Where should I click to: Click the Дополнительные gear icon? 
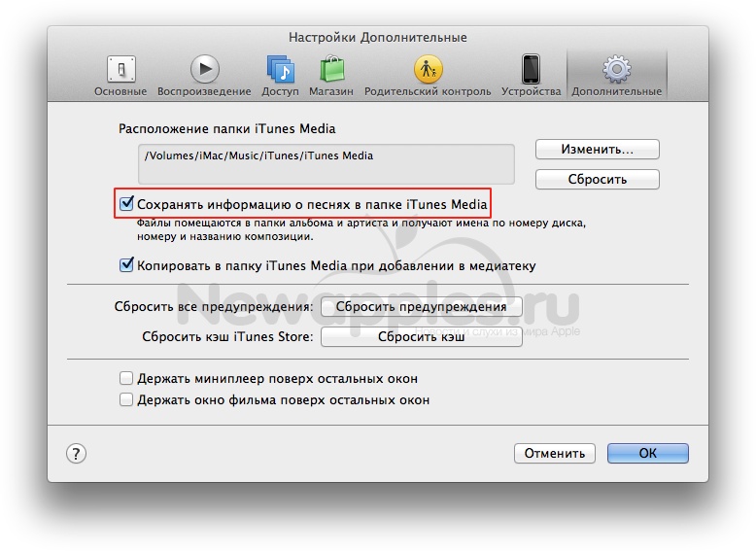(616, 71)
